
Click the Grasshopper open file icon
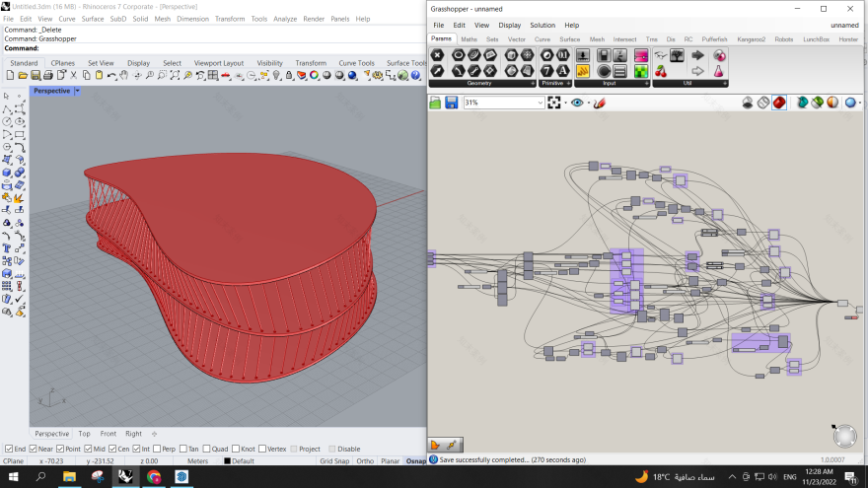pyautogui.click(x=436, y=103)
